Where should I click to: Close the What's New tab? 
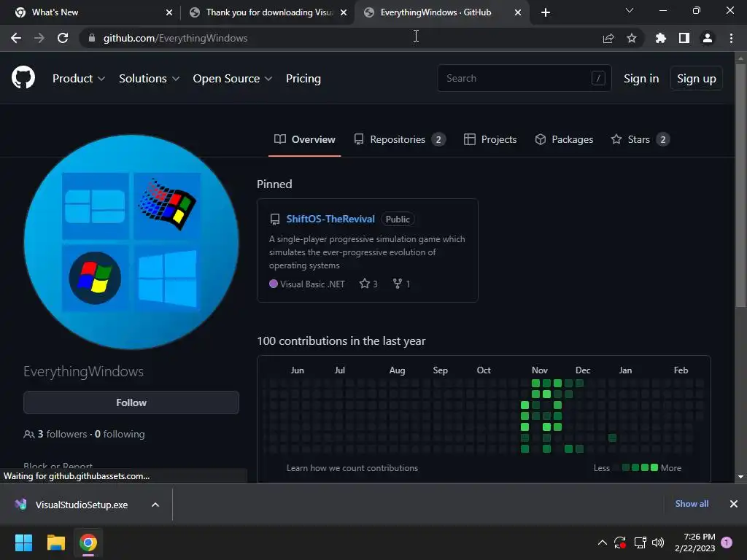169,12
